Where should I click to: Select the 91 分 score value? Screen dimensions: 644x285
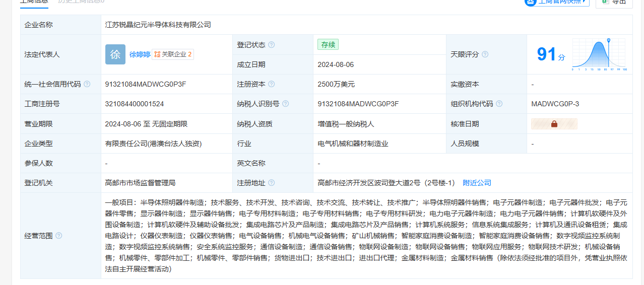[551, 54]
